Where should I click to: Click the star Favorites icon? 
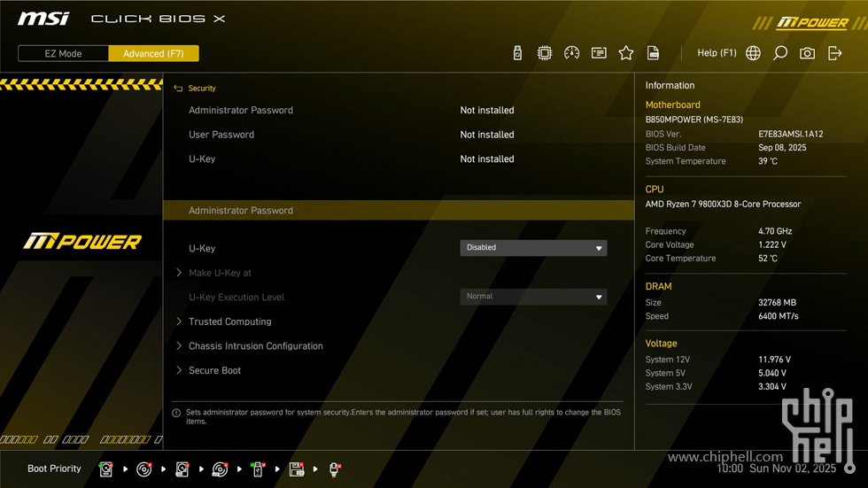click(626, 53)
